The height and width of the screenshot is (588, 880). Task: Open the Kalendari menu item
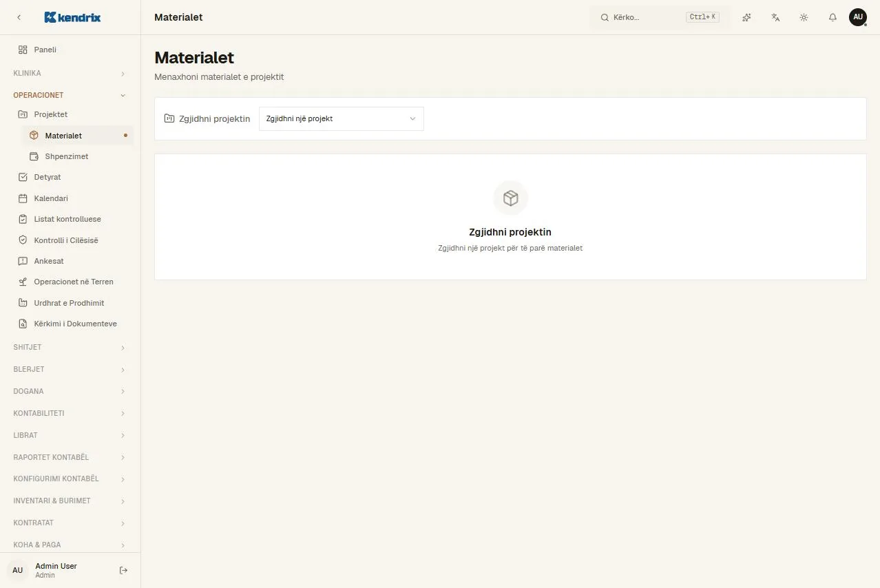tap(72, 198)
